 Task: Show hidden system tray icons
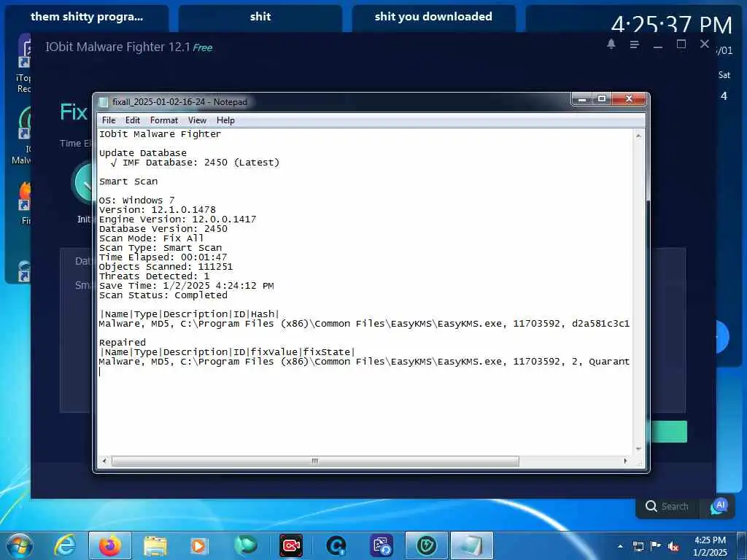coord(620,546)
